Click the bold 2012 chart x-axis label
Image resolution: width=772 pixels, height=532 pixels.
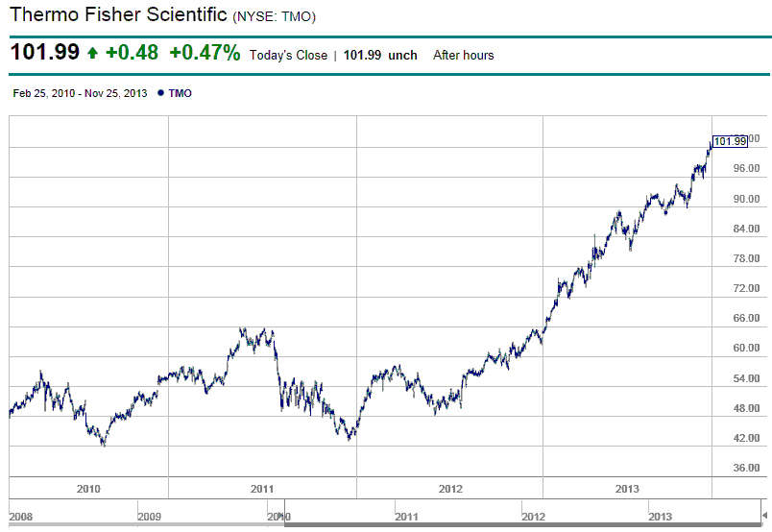[450, 489]
